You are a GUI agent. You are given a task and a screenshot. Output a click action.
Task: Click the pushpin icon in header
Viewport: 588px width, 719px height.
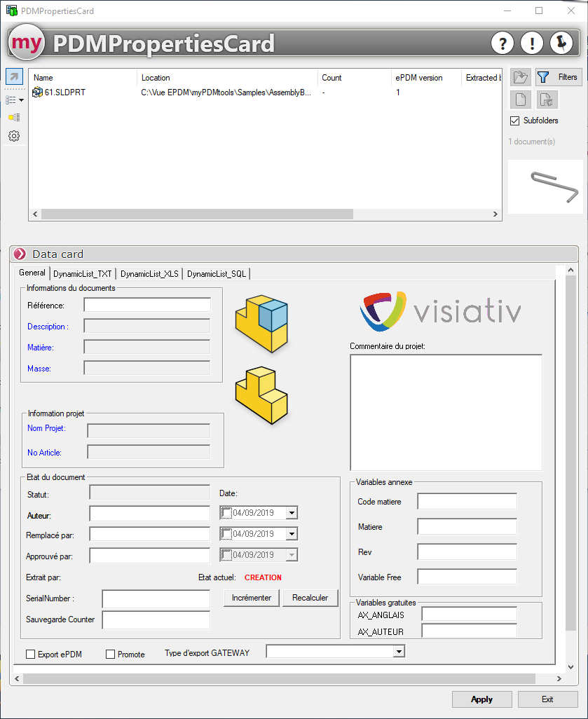pyautogui.click(x=561, y=43)
